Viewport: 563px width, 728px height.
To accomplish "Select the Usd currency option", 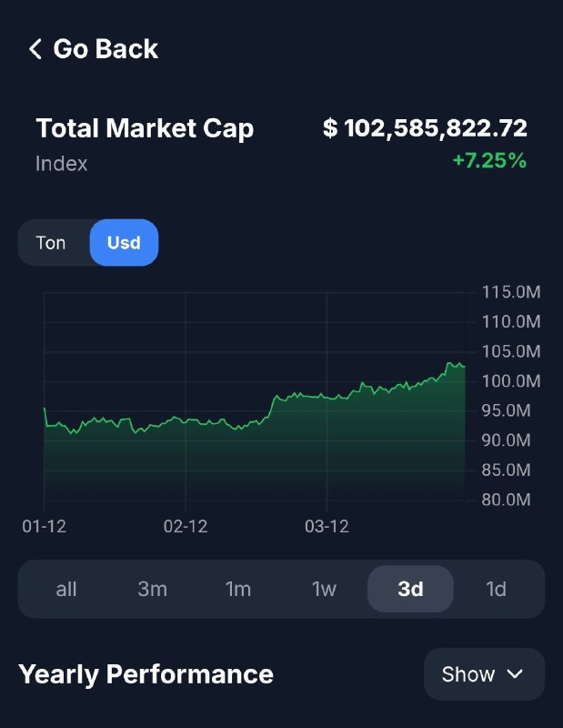I will click(x=124, y=243).
